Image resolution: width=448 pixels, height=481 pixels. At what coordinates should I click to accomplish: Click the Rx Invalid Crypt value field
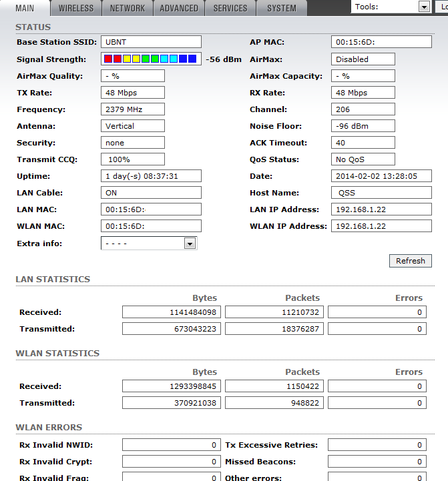[x=172, y=462]
